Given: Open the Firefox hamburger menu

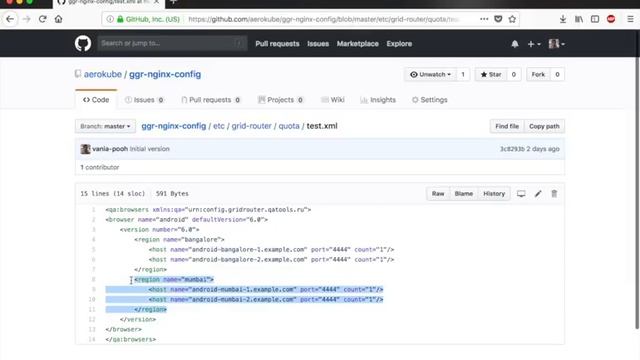Looking at the screenshot, I should click(630, 19).
